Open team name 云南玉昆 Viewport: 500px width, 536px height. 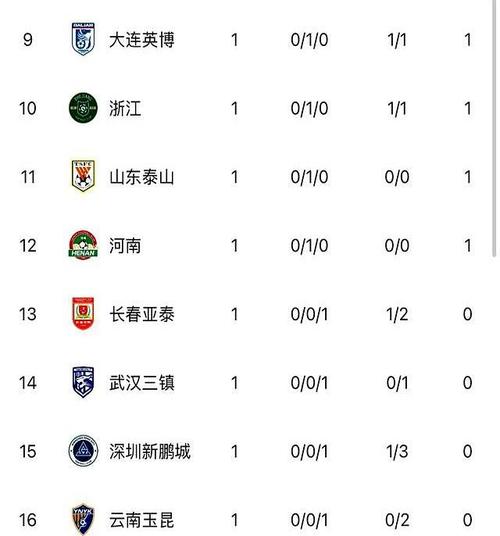[x=141, y=520]
